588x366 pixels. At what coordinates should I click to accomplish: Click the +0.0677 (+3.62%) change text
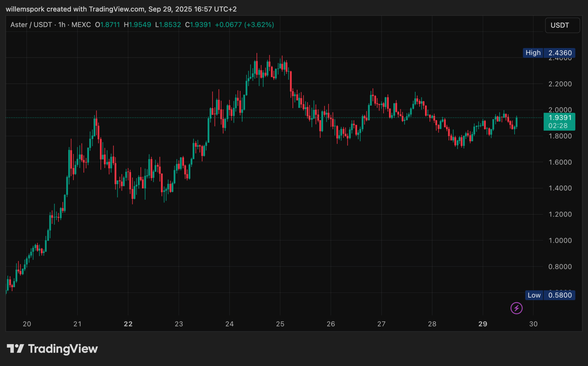(244, 25)
